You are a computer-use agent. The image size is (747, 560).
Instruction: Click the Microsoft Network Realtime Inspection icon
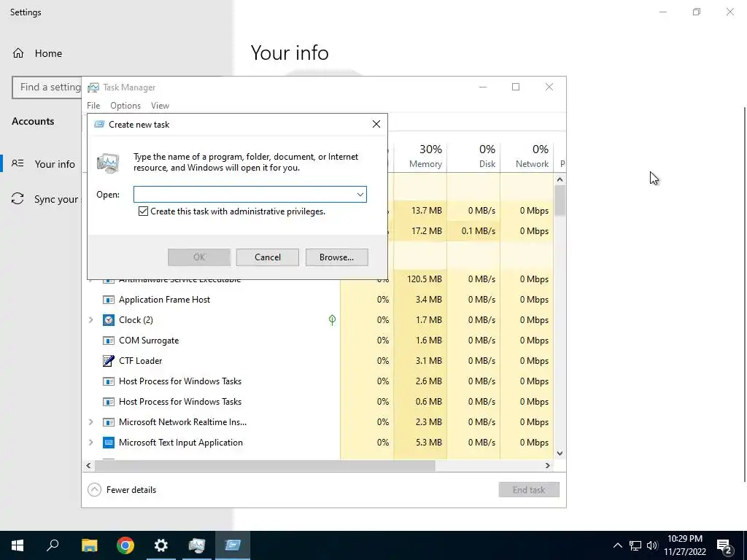[x=109, y=422]
